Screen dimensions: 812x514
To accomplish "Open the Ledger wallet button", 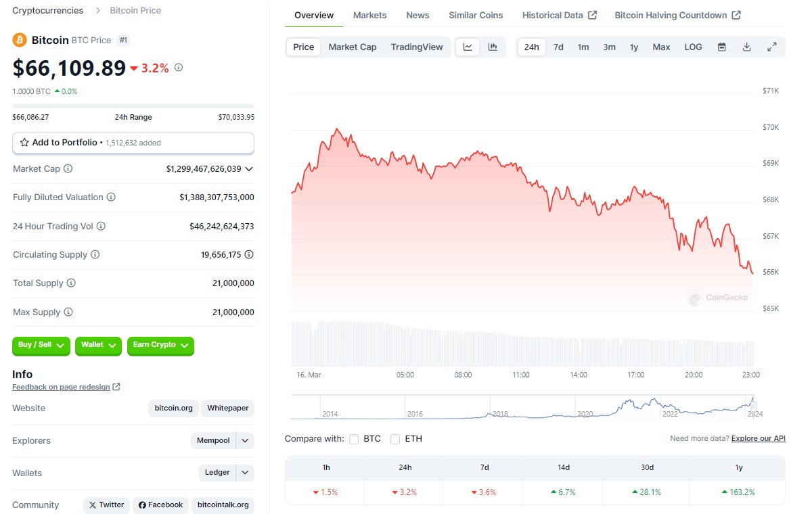I will (x=217, y=473).
